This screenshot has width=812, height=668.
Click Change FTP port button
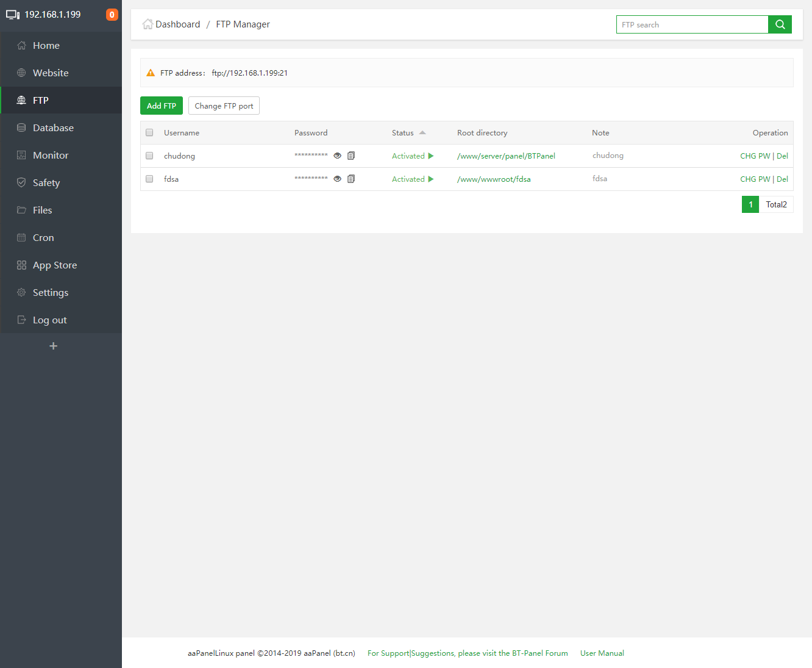coord(224,106)
